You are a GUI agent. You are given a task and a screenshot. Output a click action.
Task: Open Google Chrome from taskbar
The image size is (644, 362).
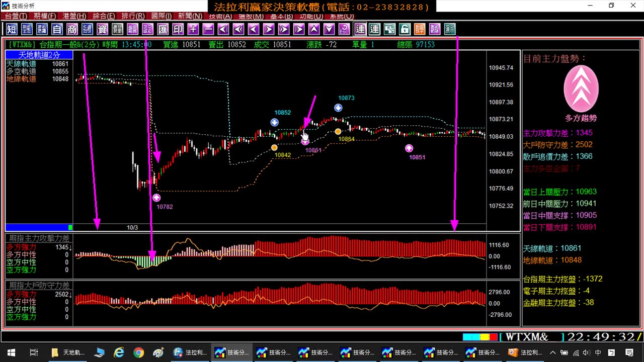[x=139, y=352]
